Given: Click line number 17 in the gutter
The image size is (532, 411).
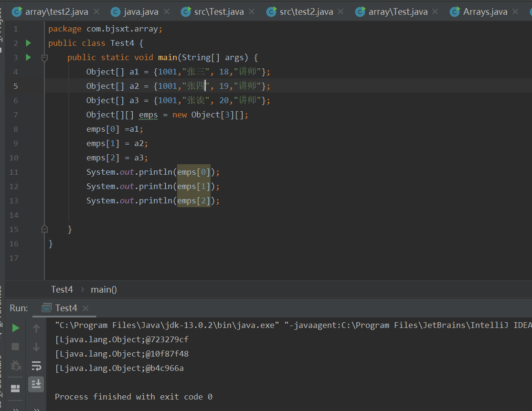Looking at the screenshot, I should click(x=13, y=258).
